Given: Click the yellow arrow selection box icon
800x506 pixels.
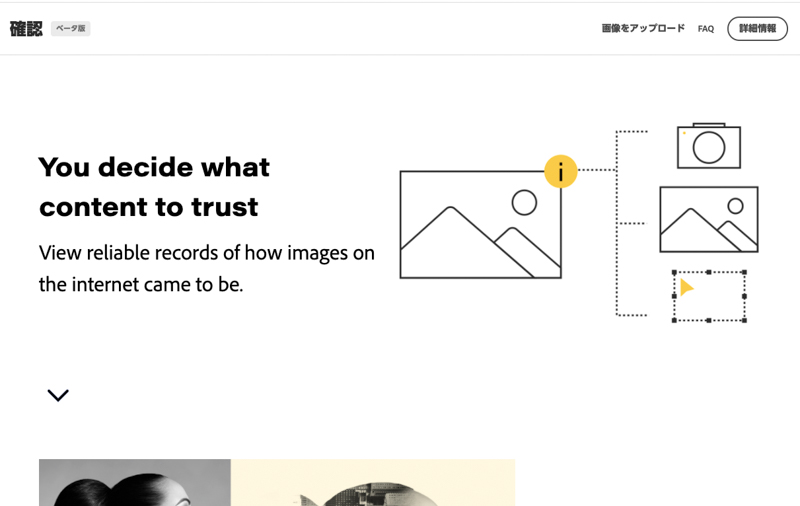Looking at the screenshot, I should click(x=709, y=296).
